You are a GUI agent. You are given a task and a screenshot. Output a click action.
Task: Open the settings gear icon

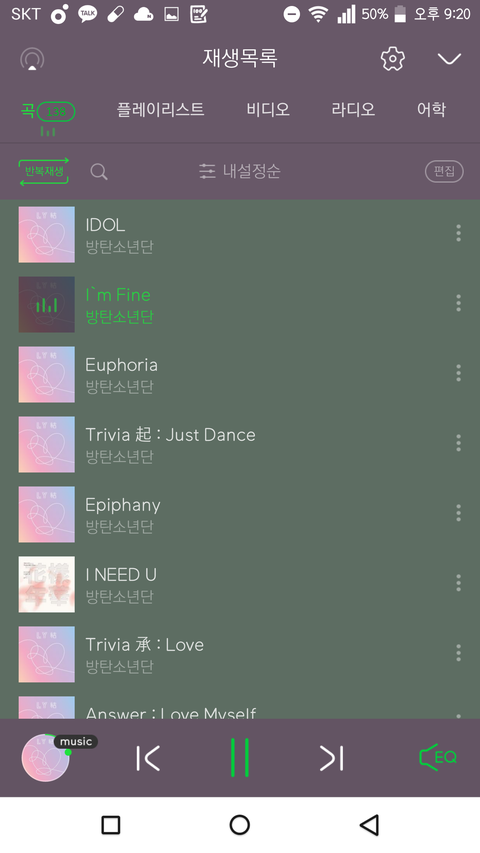pos(392,59)
